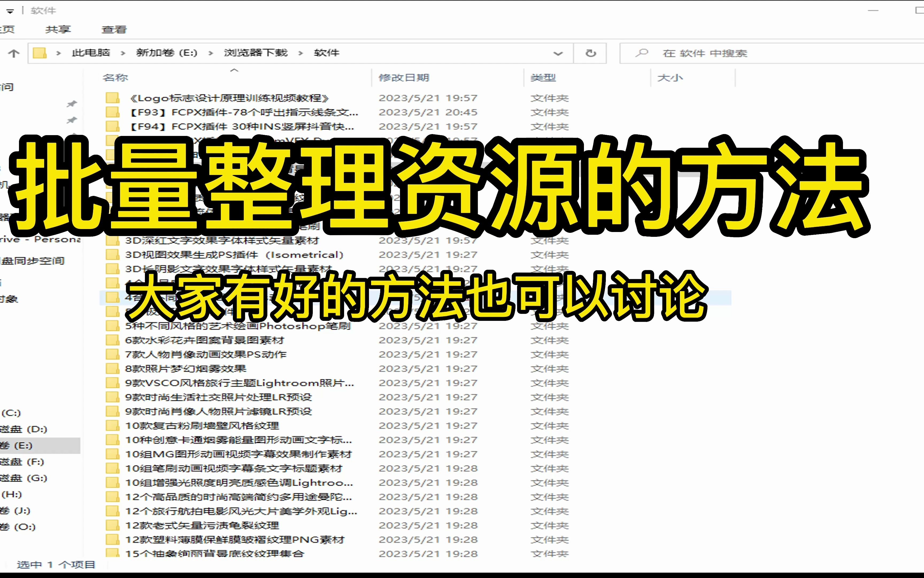Expand chevron after 此电脑 breadcrumb

123,53
